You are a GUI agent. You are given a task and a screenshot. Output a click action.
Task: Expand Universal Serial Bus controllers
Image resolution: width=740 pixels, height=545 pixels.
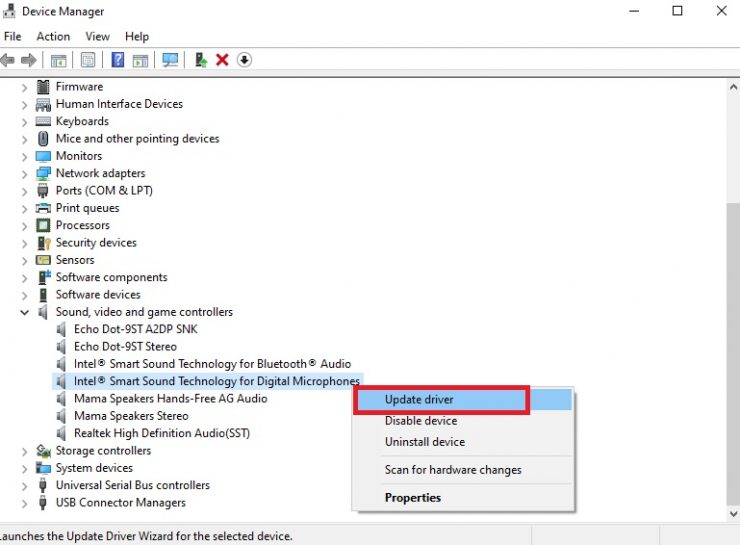(25, 486)
